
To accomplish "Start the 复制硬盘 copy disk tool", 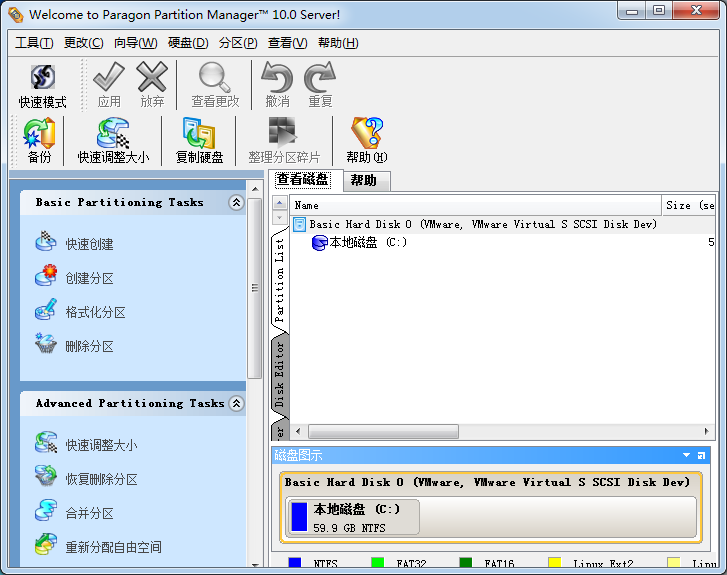I will 199,141.
